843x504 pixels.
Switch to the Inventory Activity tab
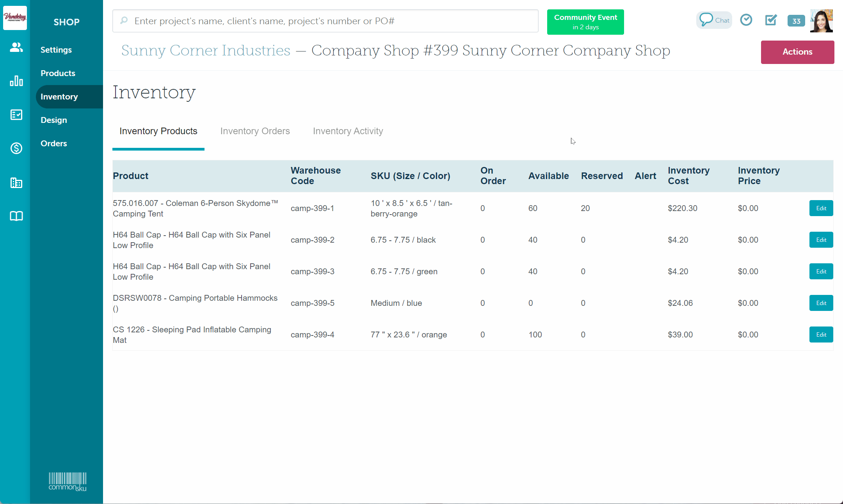(348, 131)
